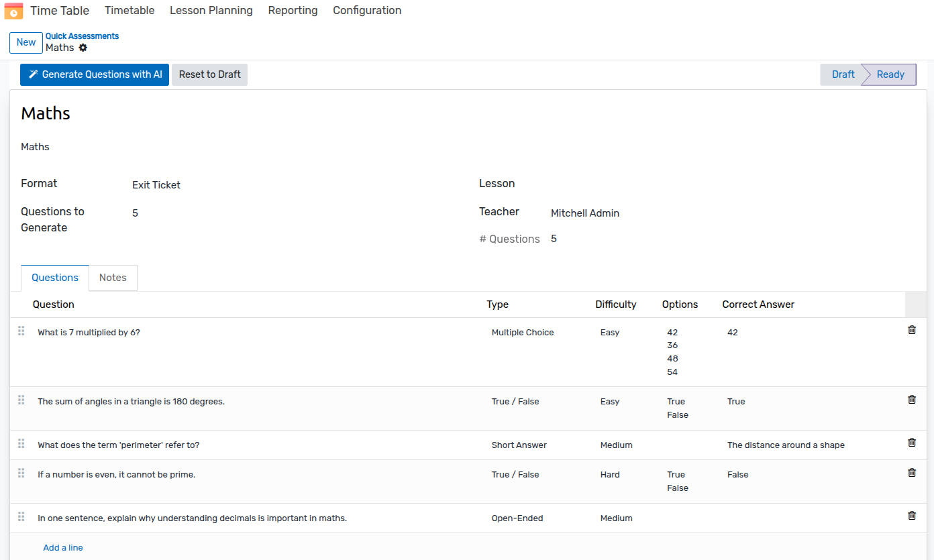Sort by the Question column header
934x560 pixels.
point(54,304)
